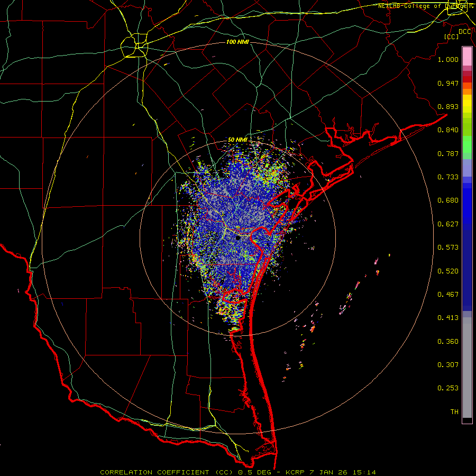Select the 0.680 legend value
The image size is (476, 476).
click(x=448, y=200)
